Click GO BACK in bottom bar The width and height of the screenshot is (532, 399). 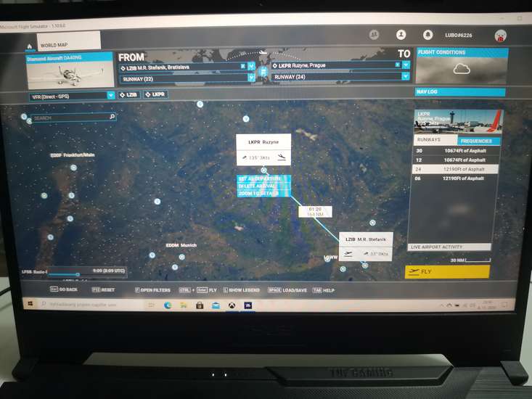pos(64,289)
